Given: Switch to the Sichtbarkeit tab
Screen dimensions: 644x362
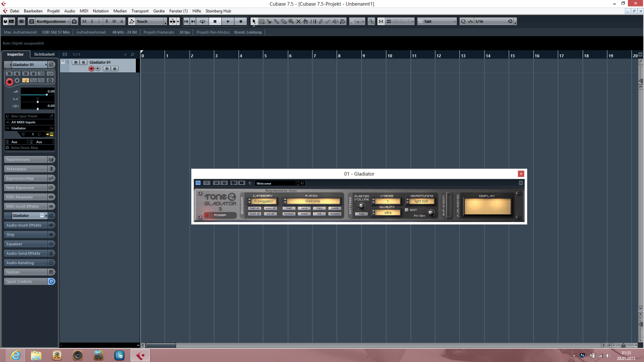Looking at the screenshot, I should [x=44, y=54].
